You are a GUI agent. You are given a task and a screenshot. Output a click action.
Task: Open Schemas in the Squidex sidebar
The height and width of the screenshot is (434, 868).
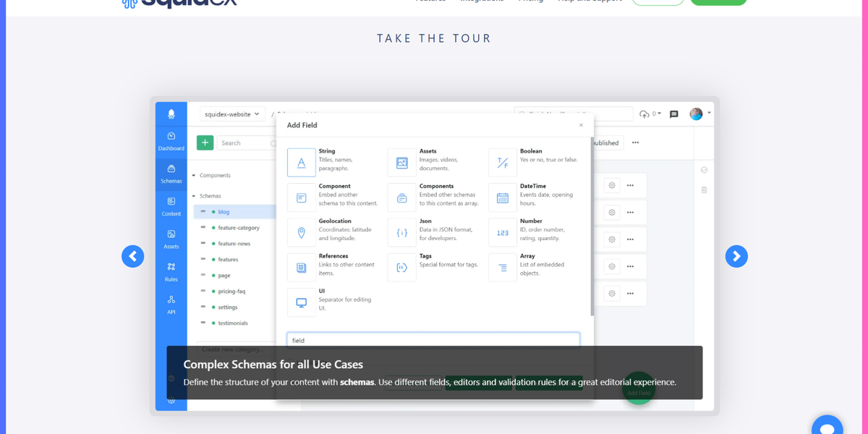click(171, 174)
